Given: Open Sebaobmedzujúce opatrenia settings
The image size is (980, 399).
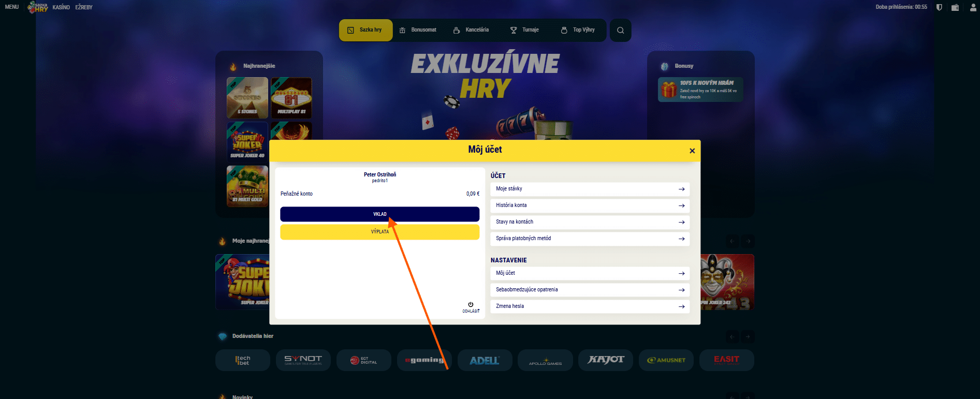Looking at the screenshot, I should (589, 290).
